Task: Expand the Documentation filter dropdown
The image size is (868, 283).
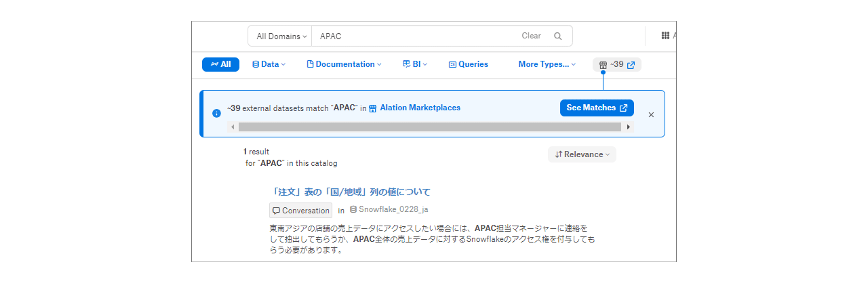Action: [344, 64]
